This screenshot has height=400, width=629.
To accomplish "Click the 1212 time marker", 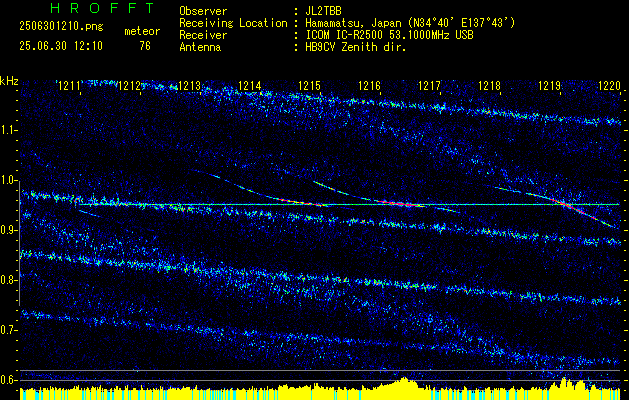I will 130,85.
